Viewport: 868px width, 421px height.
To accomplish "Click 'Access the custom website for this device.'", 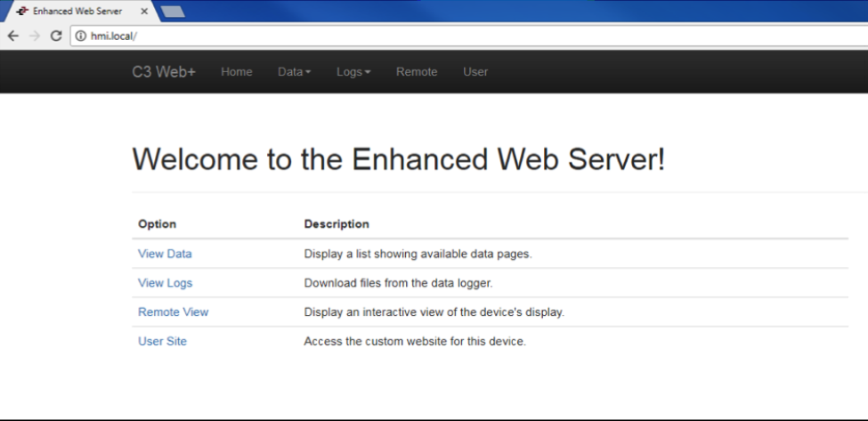I will [x=415, y=341].
